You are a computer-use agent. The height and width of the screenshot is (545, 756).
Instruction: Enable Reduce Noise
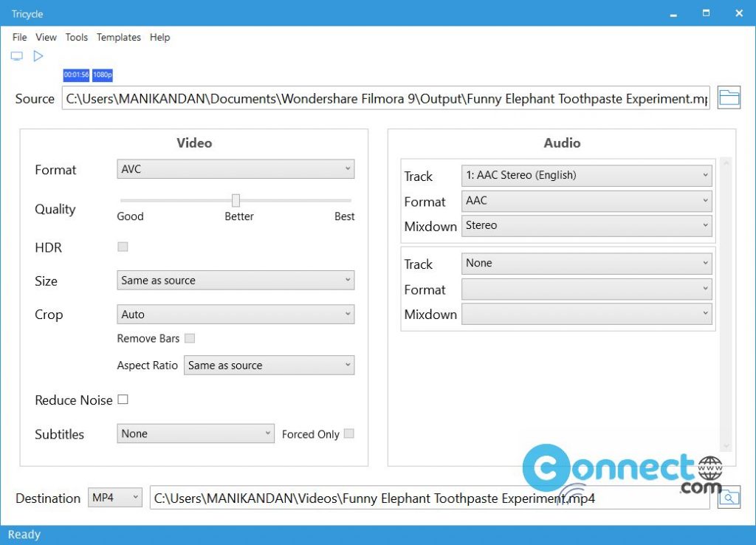tap(123, 400)
